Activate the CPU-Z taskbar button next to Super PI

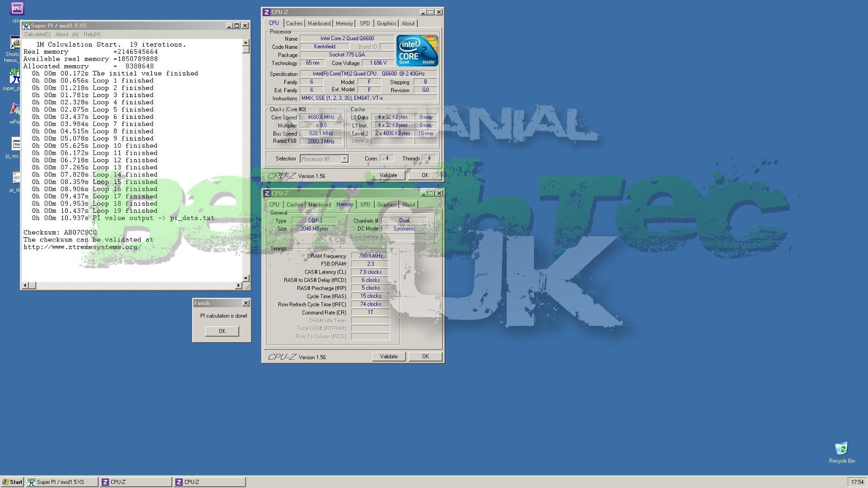136,482
